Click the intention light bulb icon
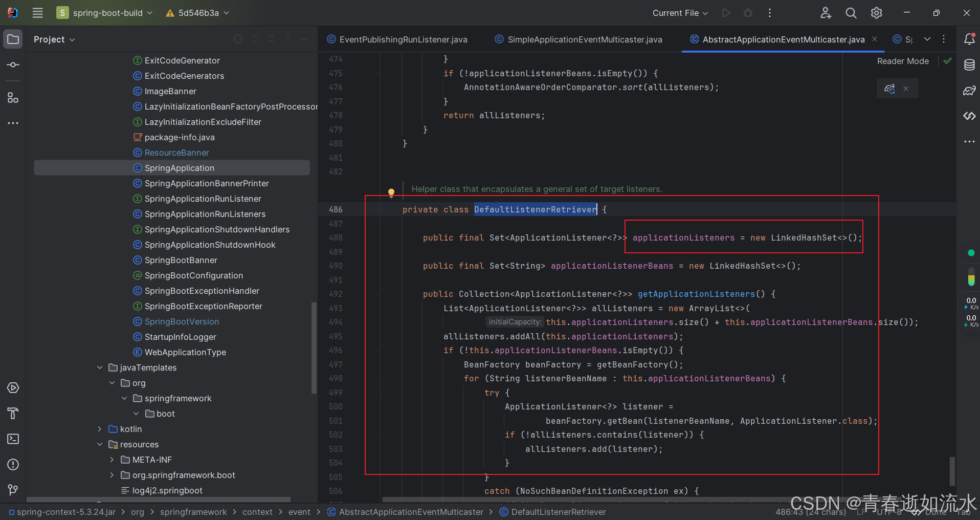This screenshot has height=520, width=980. click(x=391, y=193)
